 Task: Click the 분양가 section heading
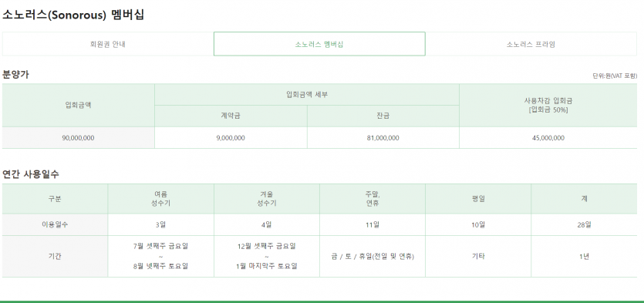click(x=15, y=75)
